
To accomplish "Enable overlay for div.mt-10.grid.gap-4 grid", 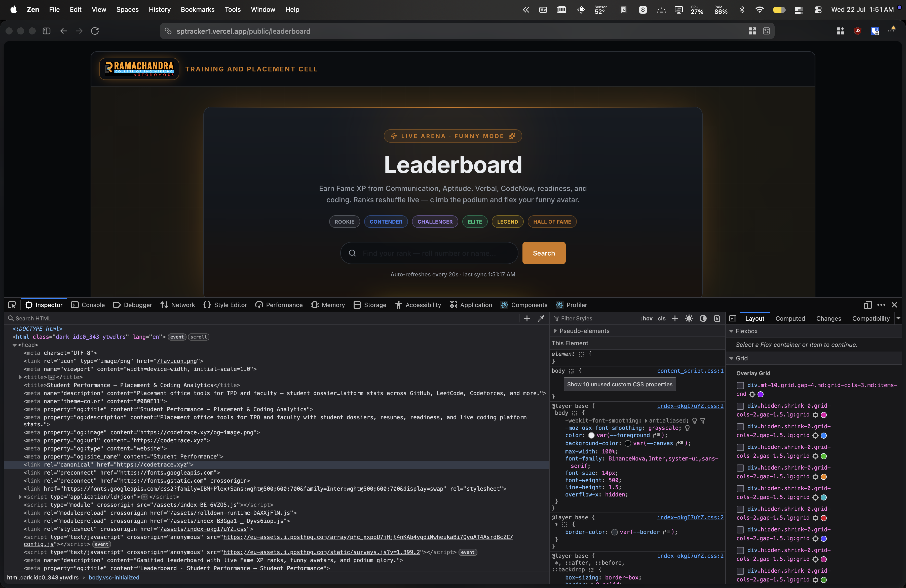I will (x=740, y=385).
